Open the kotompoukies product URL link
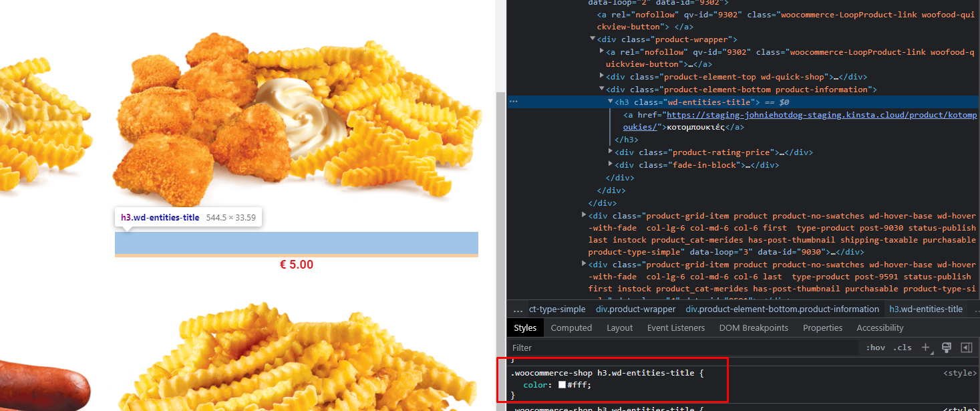The width and height of the screenshot is (980, 411). coord(800,121)
